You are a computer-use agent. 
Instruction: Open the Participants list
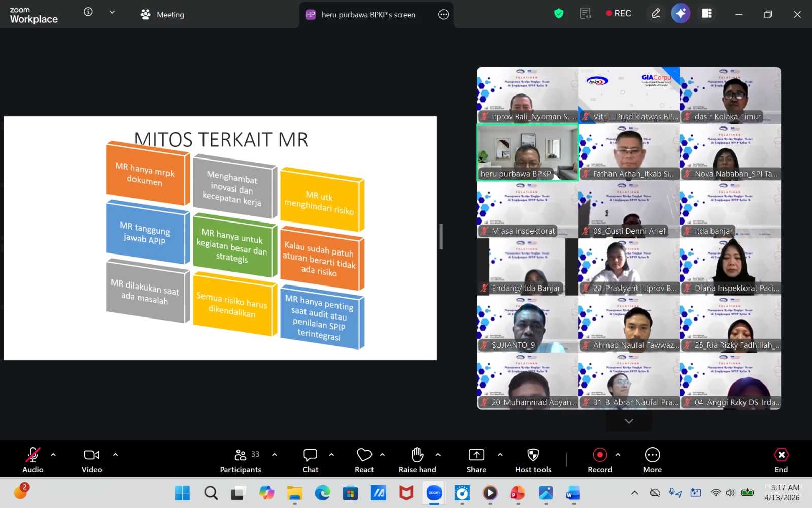[x=241, y=460]
